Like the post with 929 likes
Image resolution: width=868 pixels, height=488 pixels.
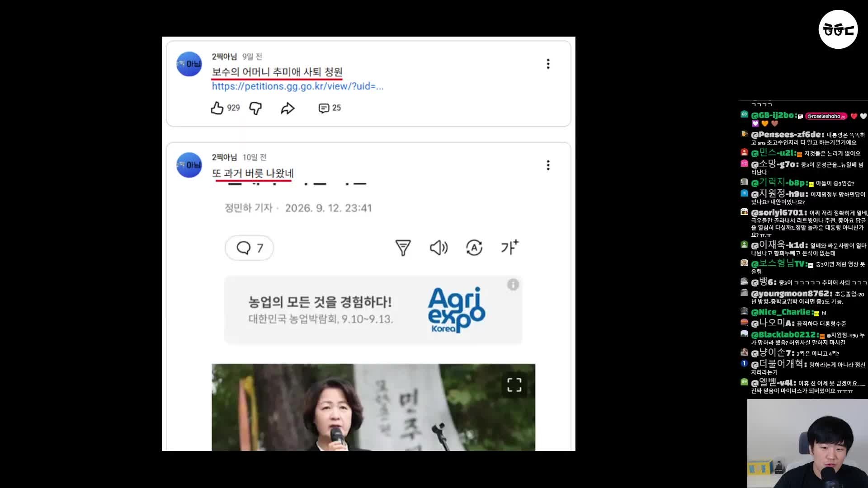(217, 108)
